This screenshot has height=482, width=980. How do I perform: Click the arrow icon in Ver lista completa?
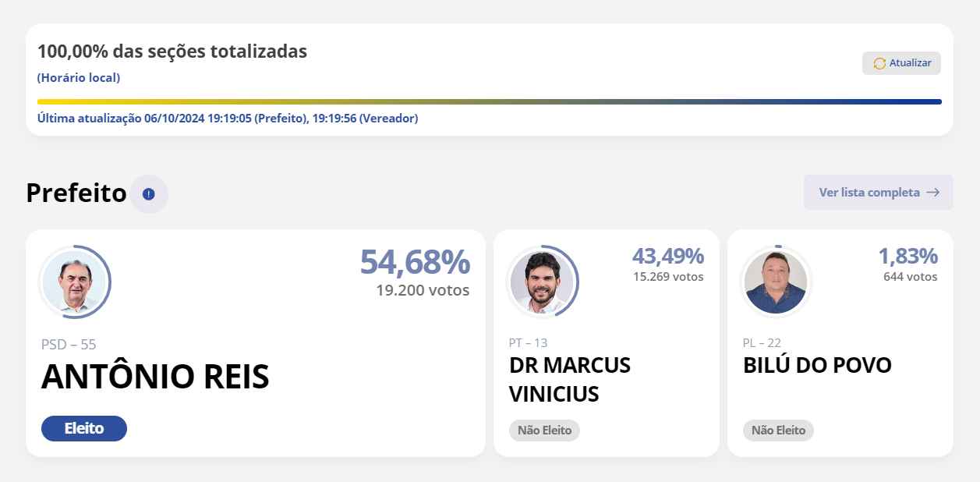(x=932, y=193)
